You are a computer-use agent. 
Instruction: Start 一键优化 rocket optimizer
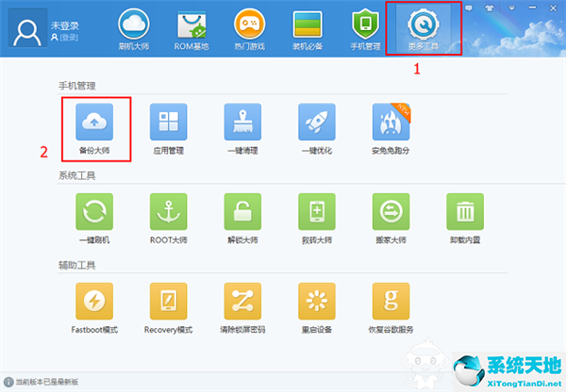point(317,129)
